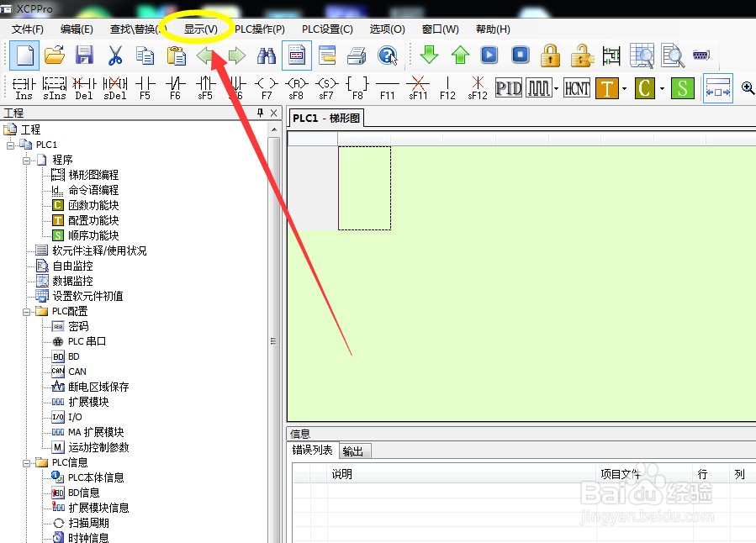Run the PLC with the play icon
Image resolution: width=756 pixels, height=543 pixels.
pos(489,54)
